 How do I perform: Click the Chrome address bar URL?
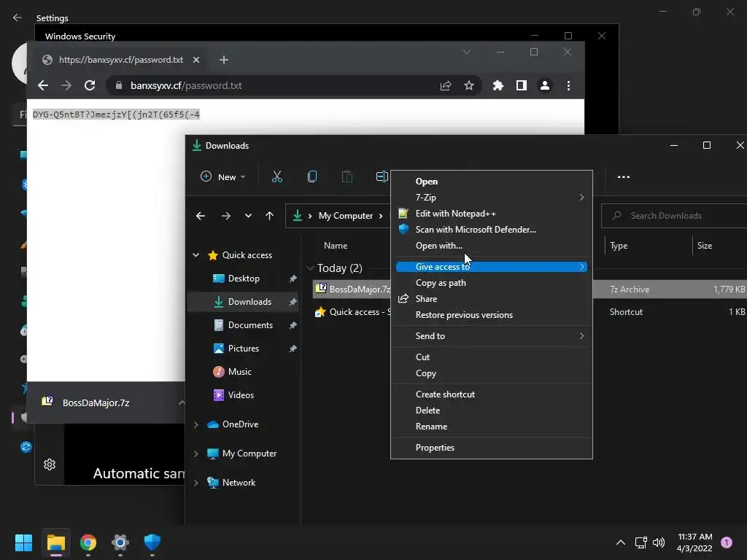186,85
